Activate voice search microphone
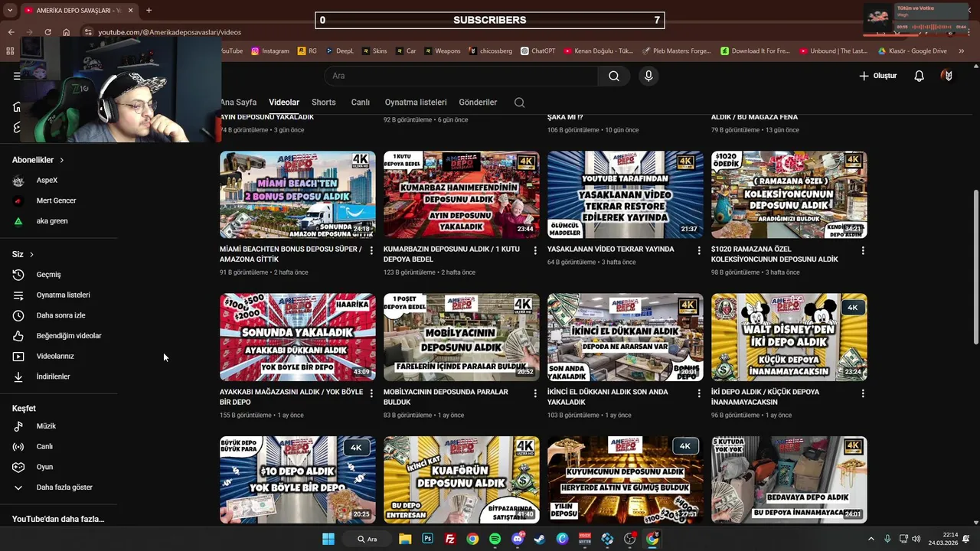980x551 pixels. click(x=648, y=76)
